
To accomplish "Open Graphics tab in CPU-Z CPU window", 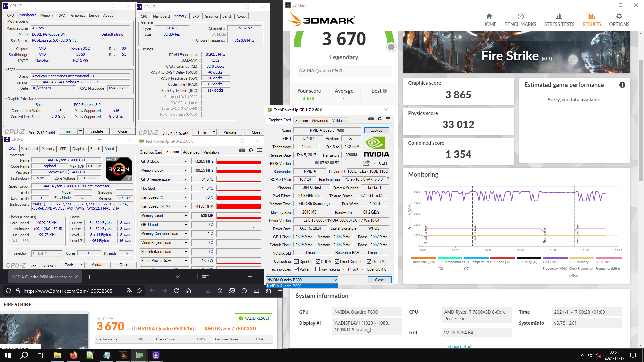I will pos(79,149).
